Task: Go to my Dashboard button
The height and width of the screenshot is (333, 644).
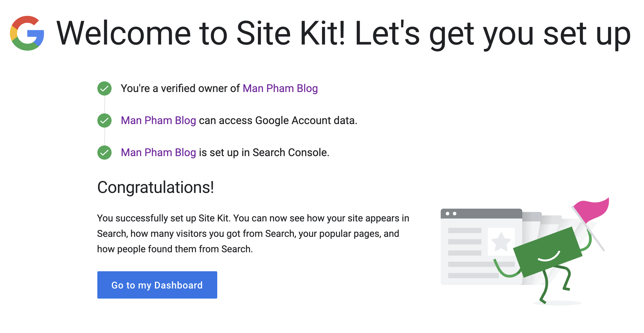Action: click(x=157, y=285)
